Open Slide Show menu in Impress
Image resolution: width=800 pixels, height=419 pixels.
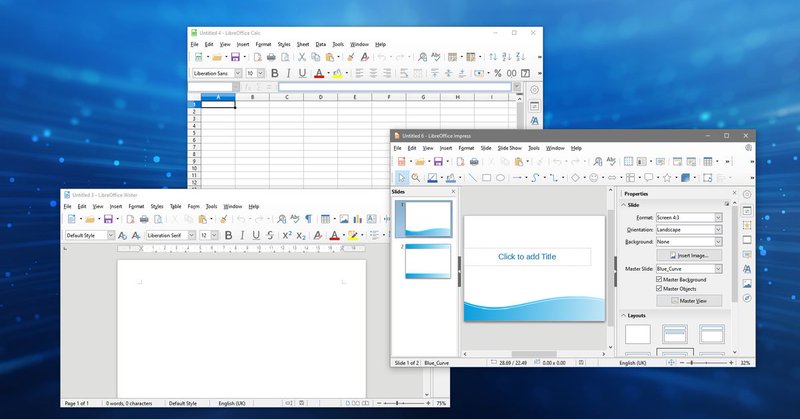510,148
